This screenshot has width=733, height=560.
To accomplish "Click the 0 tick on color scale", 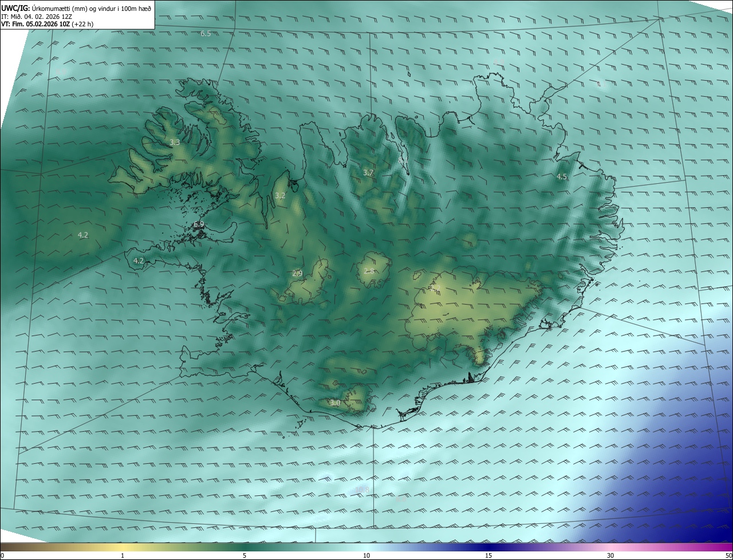I will coord(2,555).
